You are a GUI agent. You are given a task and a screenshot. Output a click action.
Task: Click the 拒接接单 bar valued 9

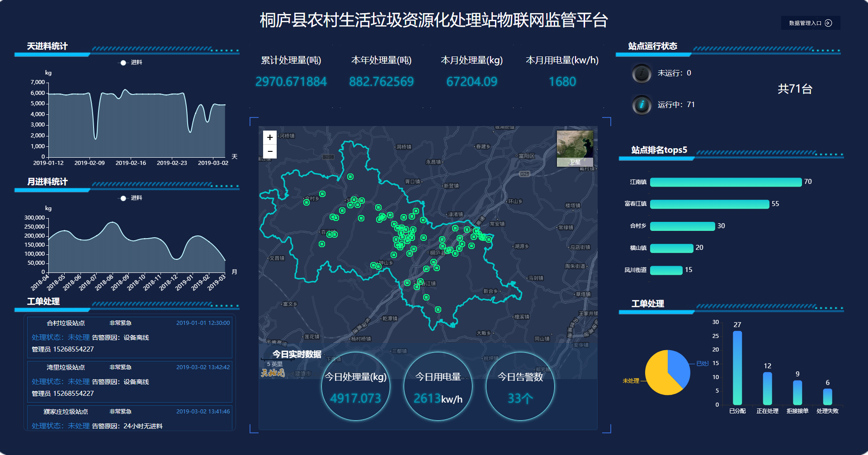(x=797, y=393)
